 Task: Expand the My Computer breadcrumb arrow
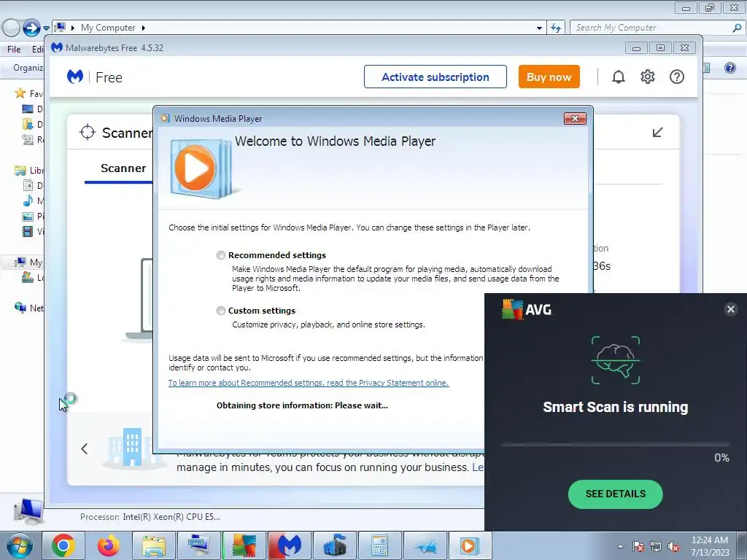point(143,28)
